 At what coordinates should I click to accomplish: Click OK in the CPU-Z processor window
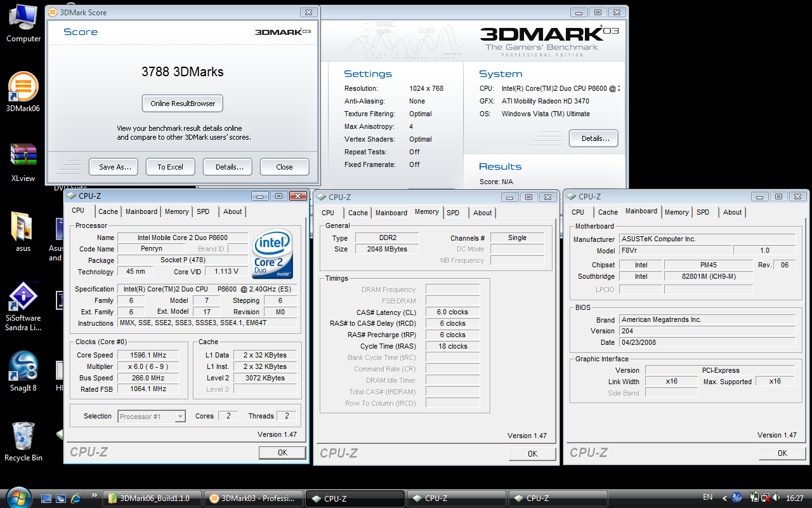(x=282, y=453)
